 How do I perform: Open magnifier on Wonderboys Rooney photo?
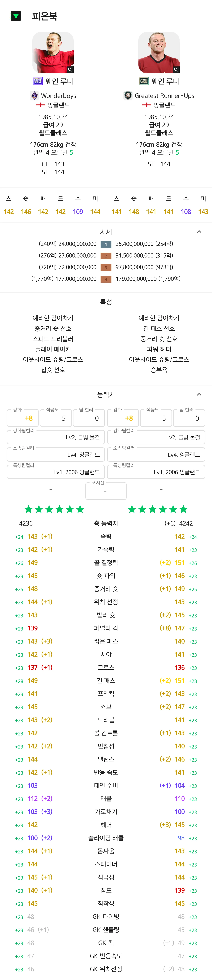tap(70, 70)
